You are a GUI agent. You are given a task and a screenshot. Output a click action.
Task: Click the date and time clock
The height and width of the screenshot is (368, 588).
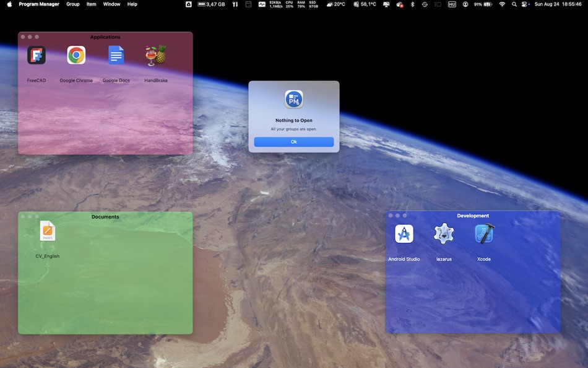point(558,4)
